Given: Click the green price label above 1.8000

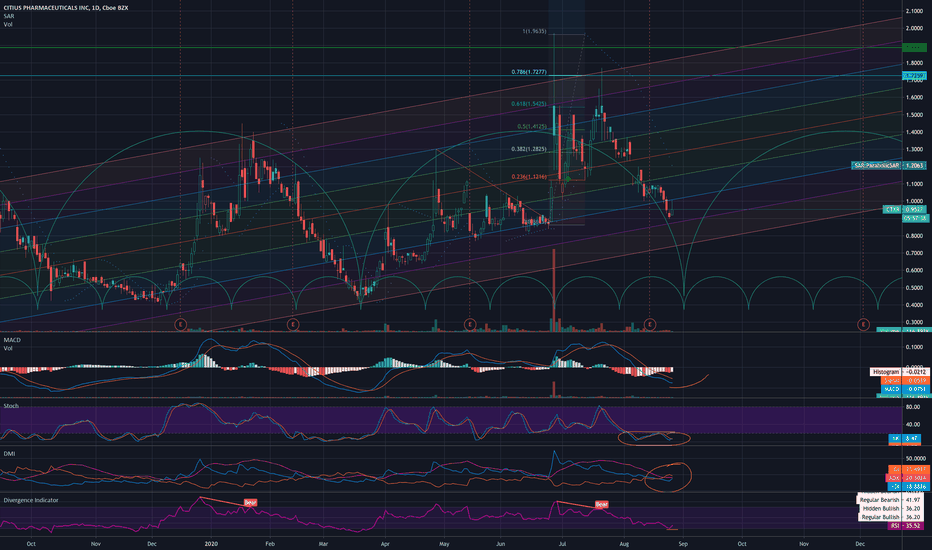Looking at the screenshot, I should pyautogui.click(x=914, y=47).
